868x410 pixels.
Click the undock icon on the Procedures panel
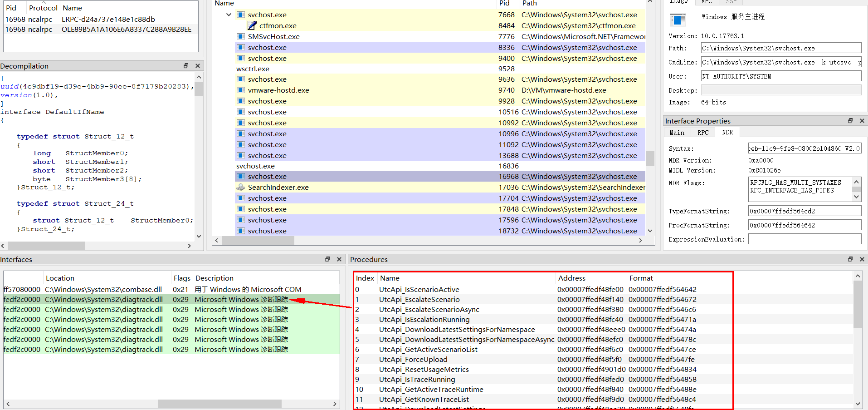850,259
